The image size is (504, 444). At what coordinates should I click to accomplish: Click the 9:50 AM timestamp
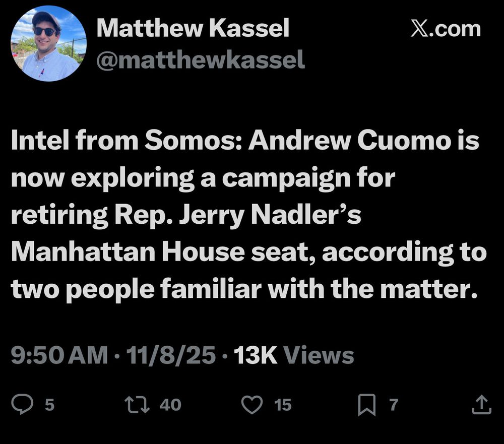pyautogui.click(x=59, y=355)
